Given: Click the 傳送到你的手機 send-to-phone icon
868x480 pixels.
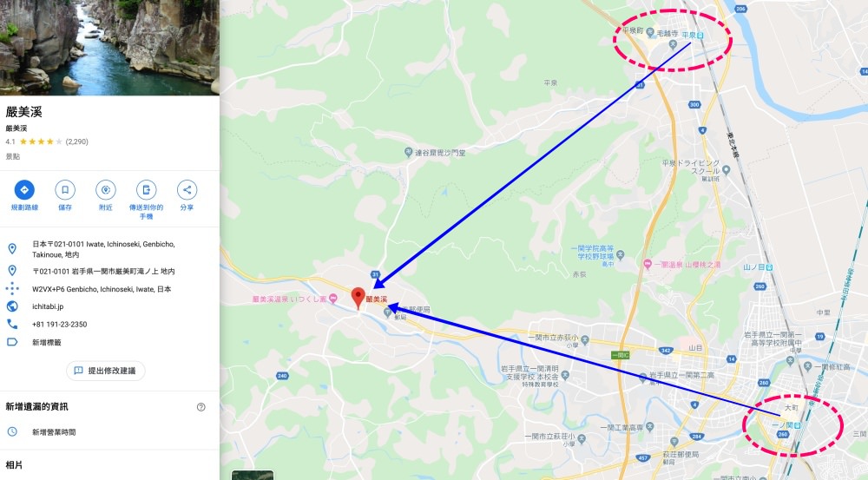Looking at the screenshot, I should (146, 190).
